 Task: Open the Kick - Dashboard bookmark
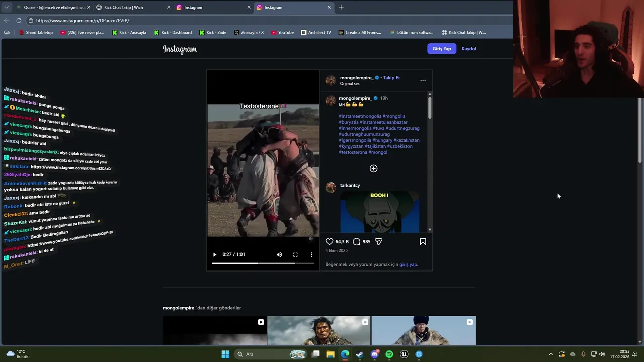173,32
